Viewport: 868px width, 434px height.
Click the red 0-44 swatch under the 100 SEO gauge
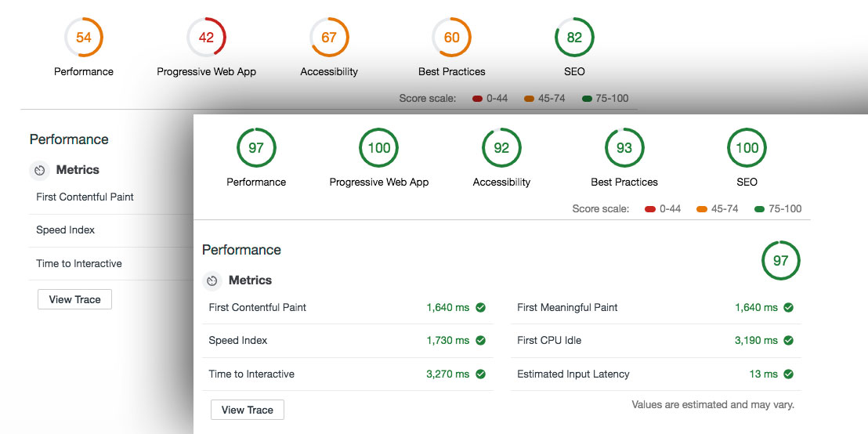point(649,209)
